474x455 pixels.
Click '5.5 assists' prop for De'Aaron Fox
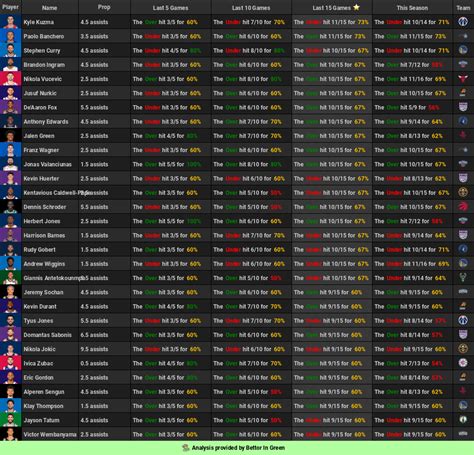94,107
